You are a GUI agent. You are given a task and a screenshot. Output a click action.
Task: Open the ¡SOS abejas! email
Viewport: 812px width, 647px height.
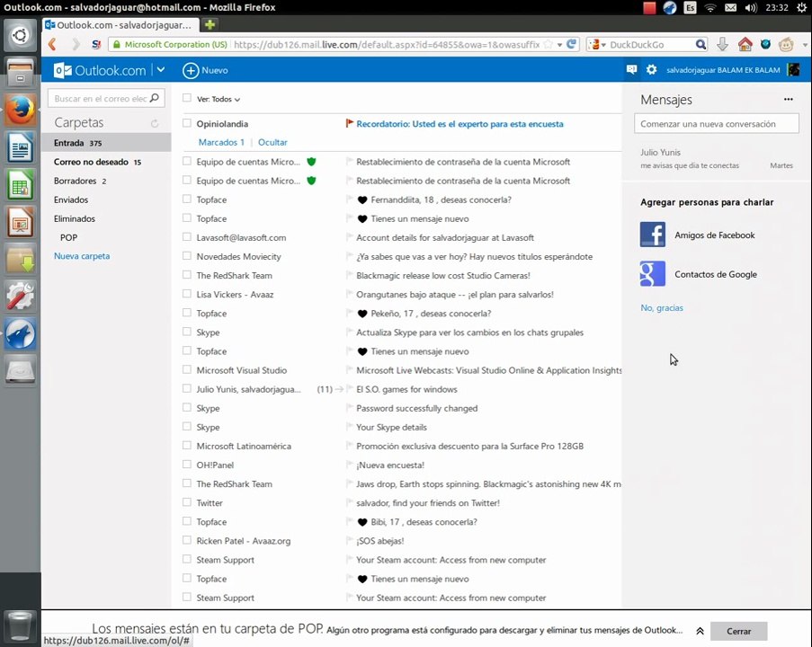pyautogui.click(x=379, y=540)
